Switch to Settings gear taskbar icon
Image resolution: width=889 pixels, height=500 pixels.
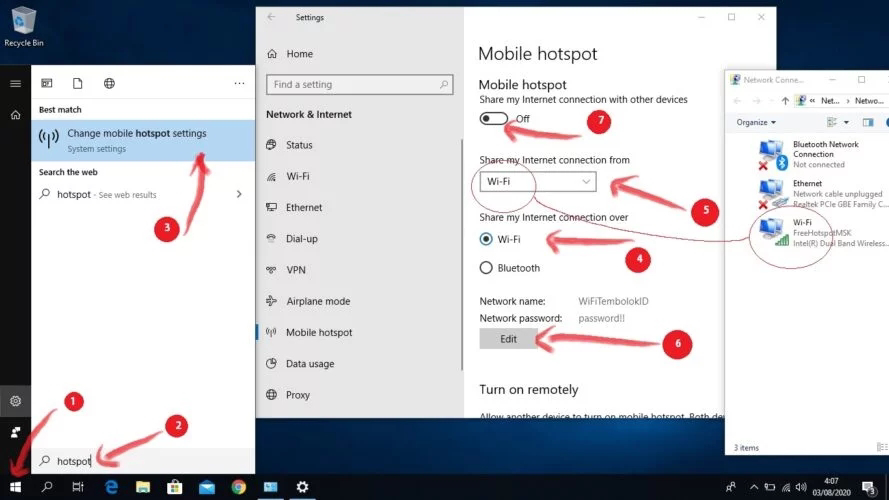pyautogui.click(x=303, y=487)
